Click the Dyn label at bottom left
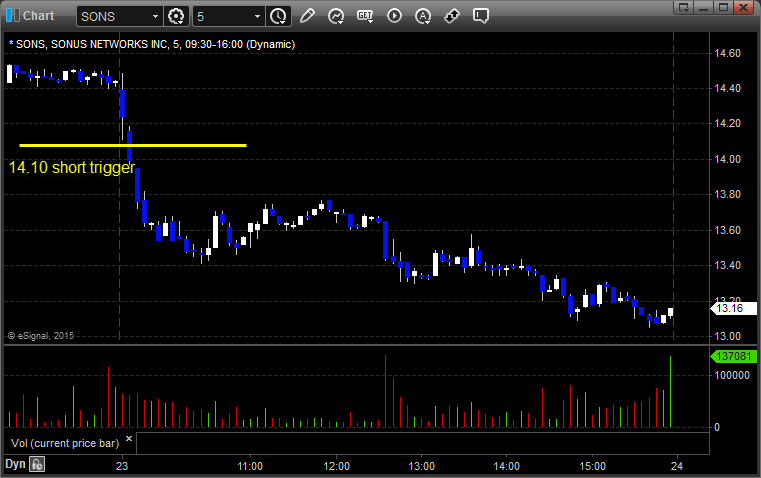761x478 pixels. pyautogui.click(x=15, y=464)
